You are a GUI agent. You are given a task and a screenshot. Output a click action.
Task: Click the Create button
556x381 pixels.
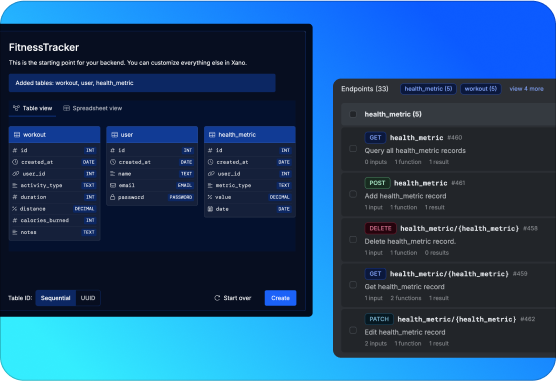tap(280, 298)
